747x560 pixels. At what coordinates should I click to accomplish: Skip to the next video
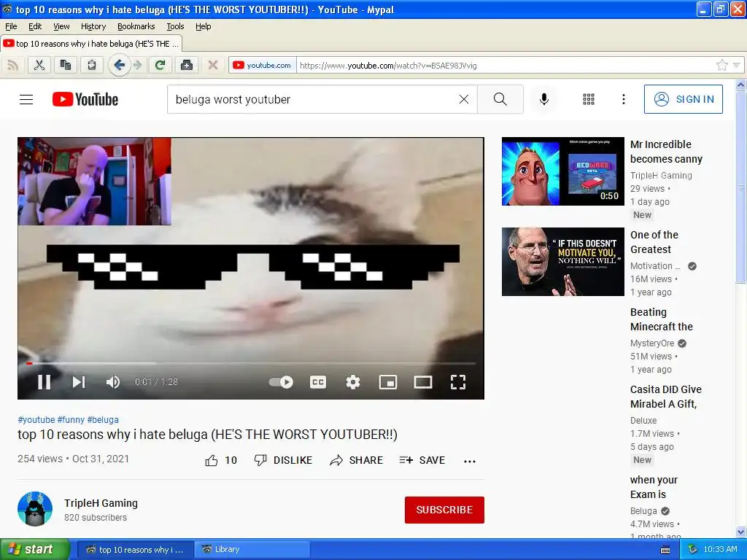pos(79,381)
